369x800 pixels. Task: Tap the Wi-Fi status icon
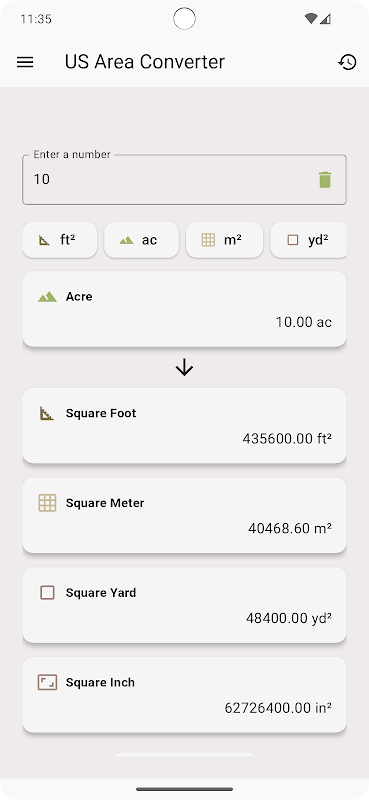(x=311, y=19)
